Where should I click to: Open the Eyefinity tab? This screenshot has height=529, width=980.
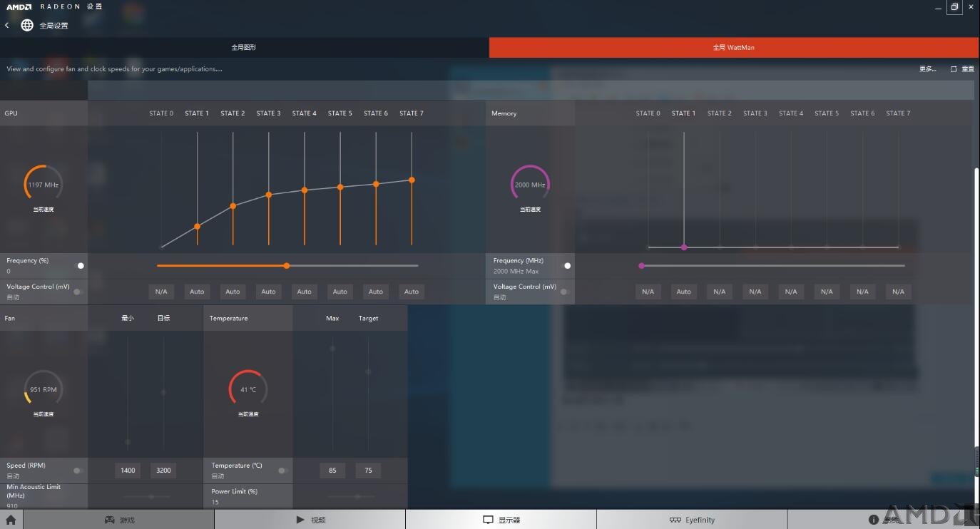pos(692,520)
